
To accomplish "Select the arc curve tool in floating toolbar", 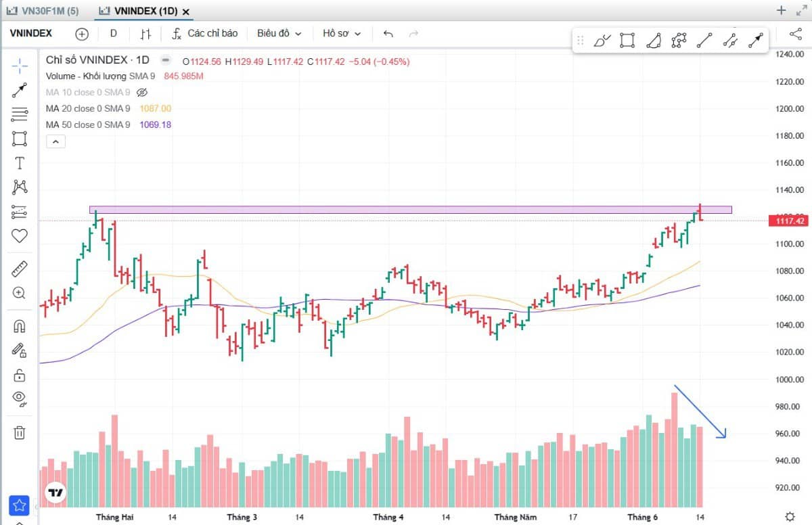I will 653,41.
